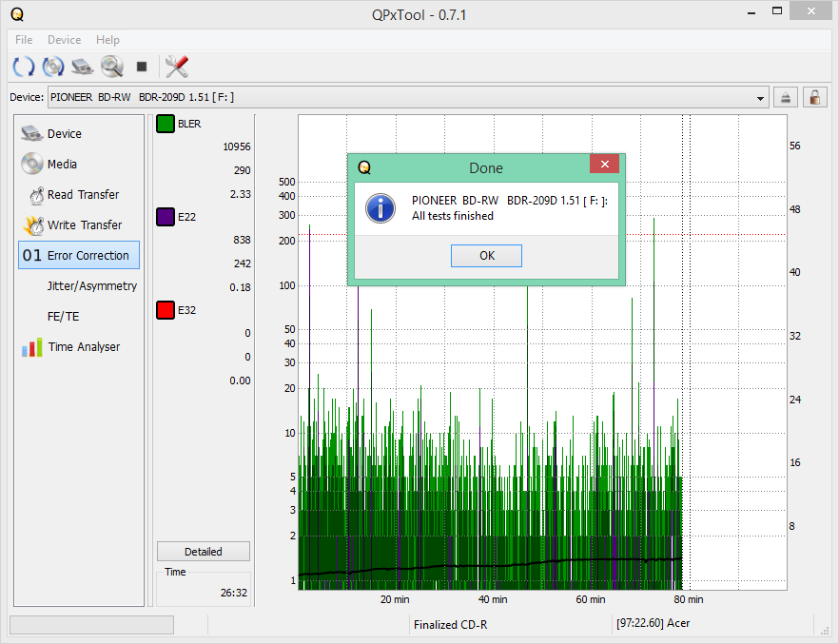This screenshot has height=644, width=839.
Task: Click the eject tray icon button
Action: point(785,97)
